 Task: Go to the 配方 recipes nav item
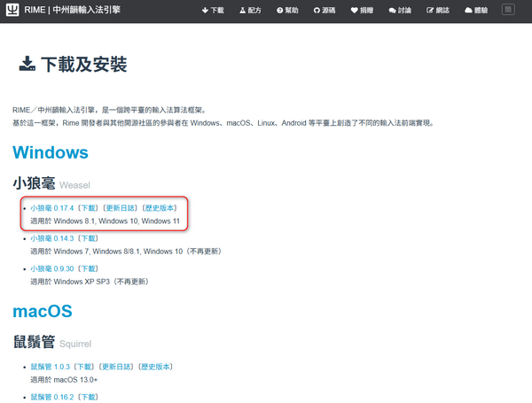tap(250, 11)
